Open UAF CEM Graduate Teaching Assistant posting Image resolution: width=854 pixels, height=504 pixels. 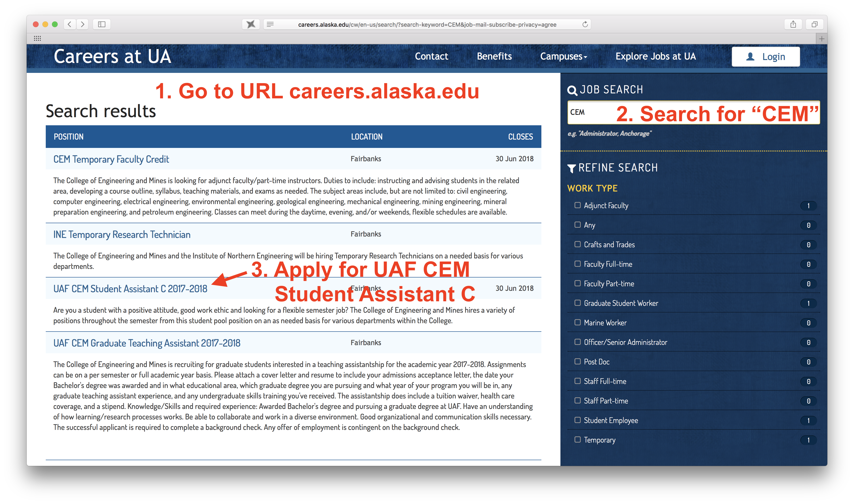point(147,343)
